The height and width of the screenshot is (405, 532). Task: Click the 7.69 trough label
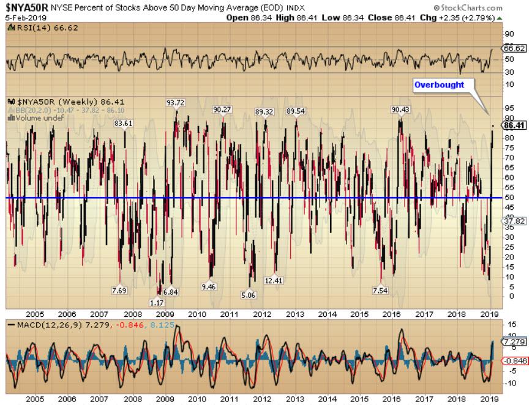coord(119,291)
